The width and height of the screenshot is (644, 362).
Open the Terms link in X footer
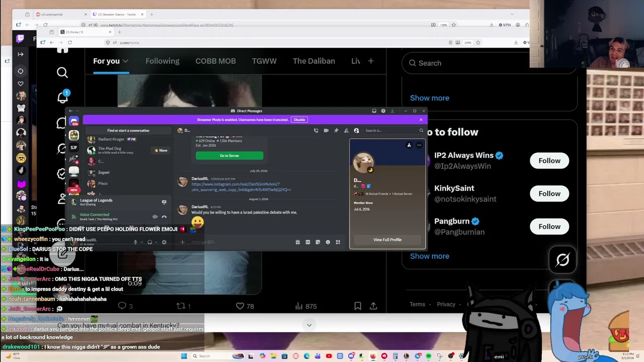tap(417, 304)
